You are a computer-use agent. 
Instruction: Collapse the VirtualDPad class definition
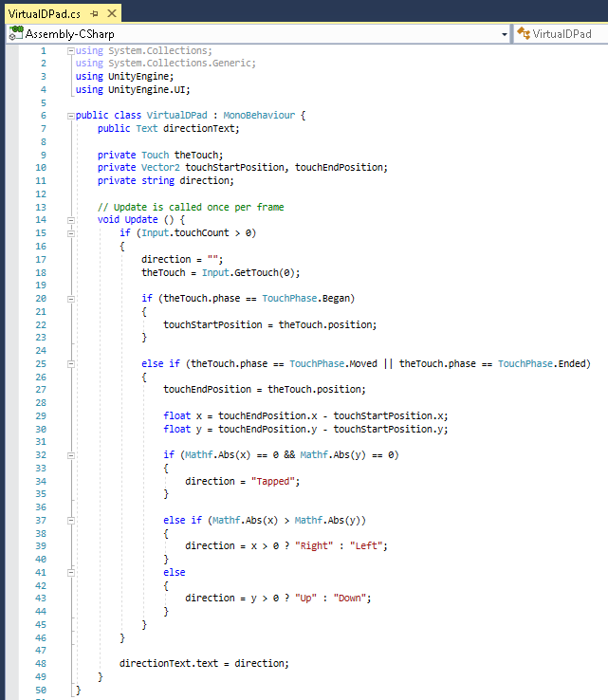point(70,115)
